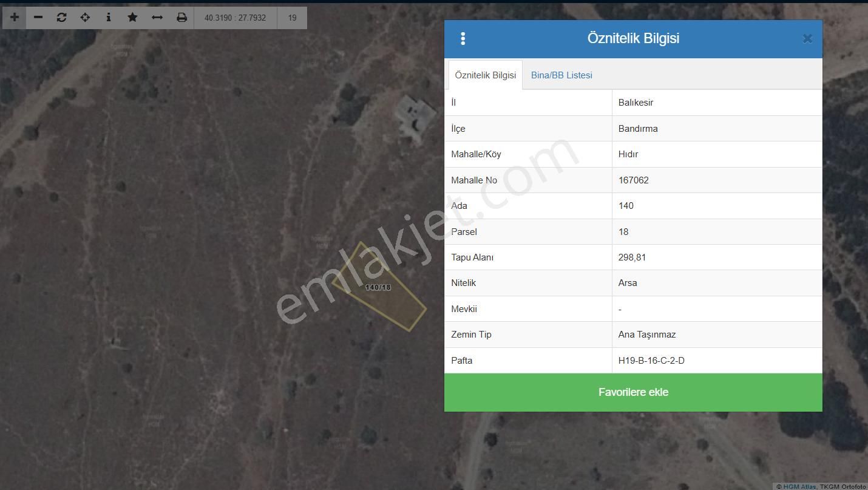
Task: Click the print icon
Action: click(181, 18)
